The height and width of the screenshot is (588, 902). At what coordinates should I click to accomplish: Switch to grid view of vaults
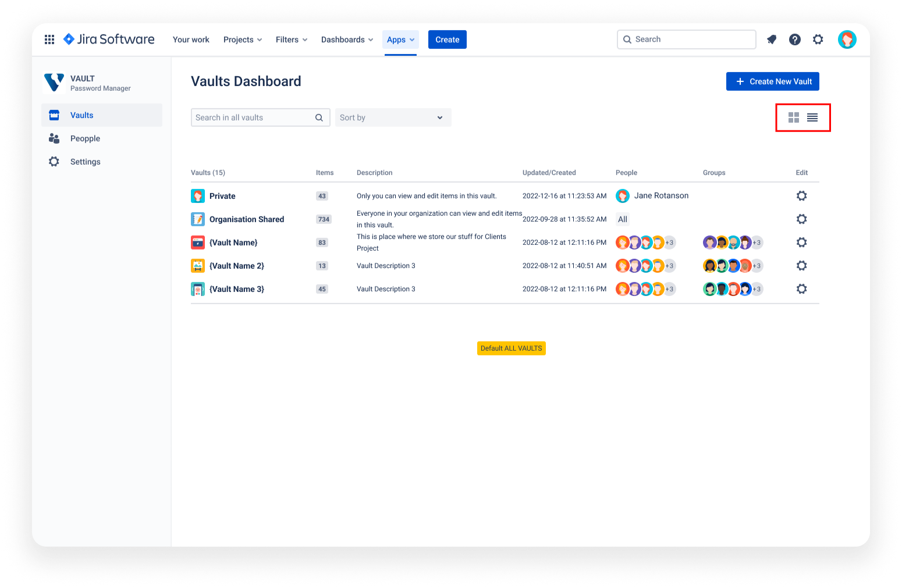pos(793,117)
